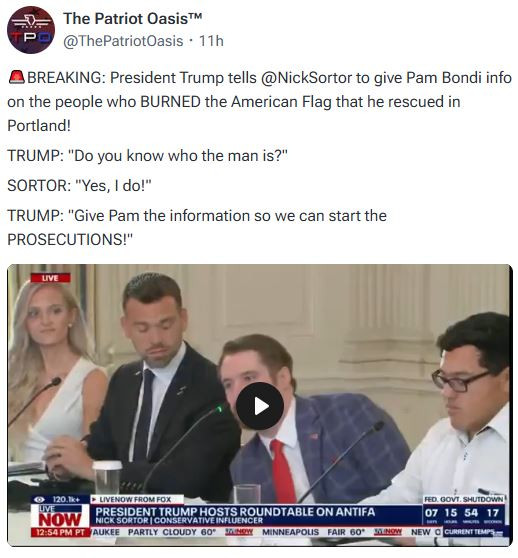Select the "Do you know who the man is?" line

147,156
